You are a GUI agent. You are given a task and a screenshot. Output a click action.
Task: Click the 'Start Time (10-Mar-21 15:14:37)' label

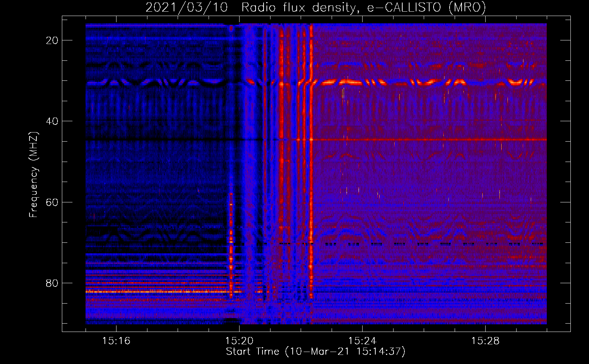click(316, 352)
